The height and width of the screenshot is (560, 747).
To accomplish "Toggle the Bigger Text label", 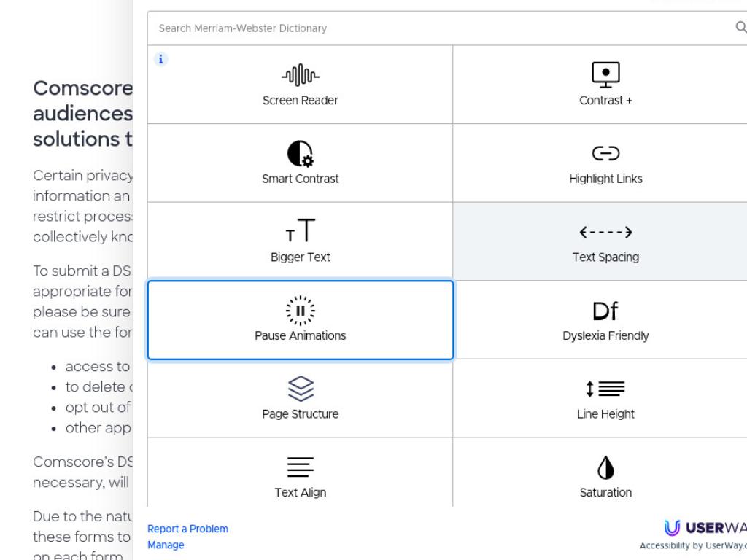I will tap(300, 257).
